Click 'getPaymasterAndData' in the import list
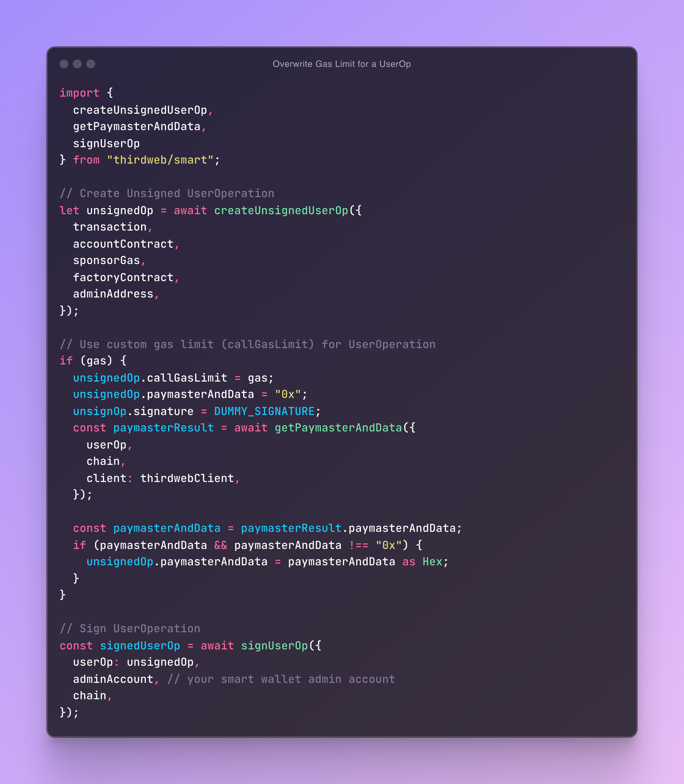Screen dimensions: 684x784 tap(137, 126)
